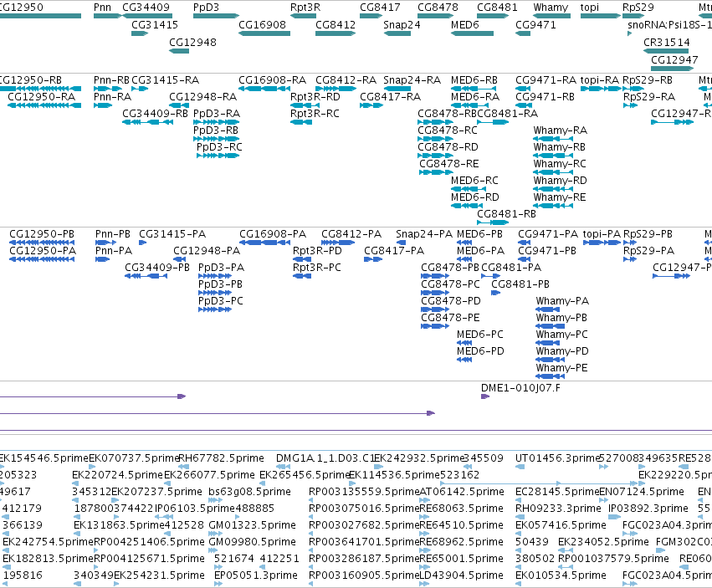Click the Rpt3R gene name

pyautogui.click(x=305, y=8)
